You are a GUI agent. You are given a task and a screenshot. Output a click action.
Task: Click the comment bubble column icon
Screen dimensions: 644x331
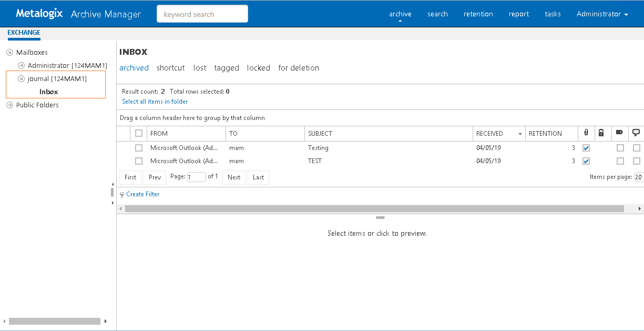tap(636, 133)
